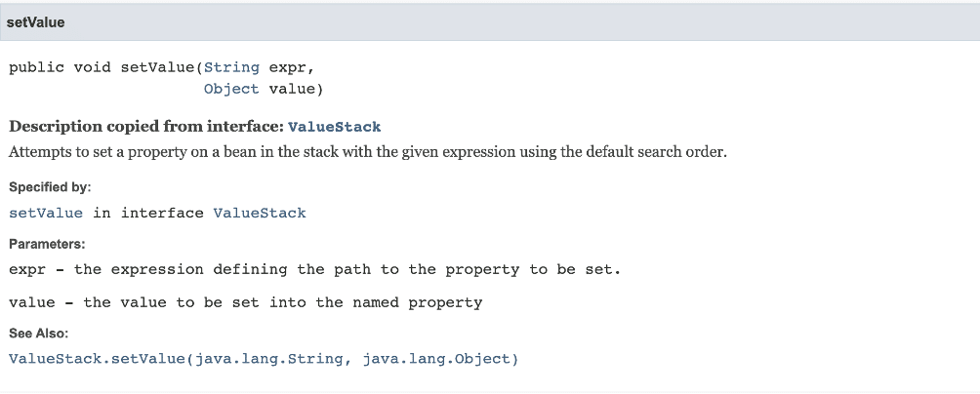Follow ValueStack link after 'in interface'
980x394 pixels.
pyautogui.click(x=260, y=213)
